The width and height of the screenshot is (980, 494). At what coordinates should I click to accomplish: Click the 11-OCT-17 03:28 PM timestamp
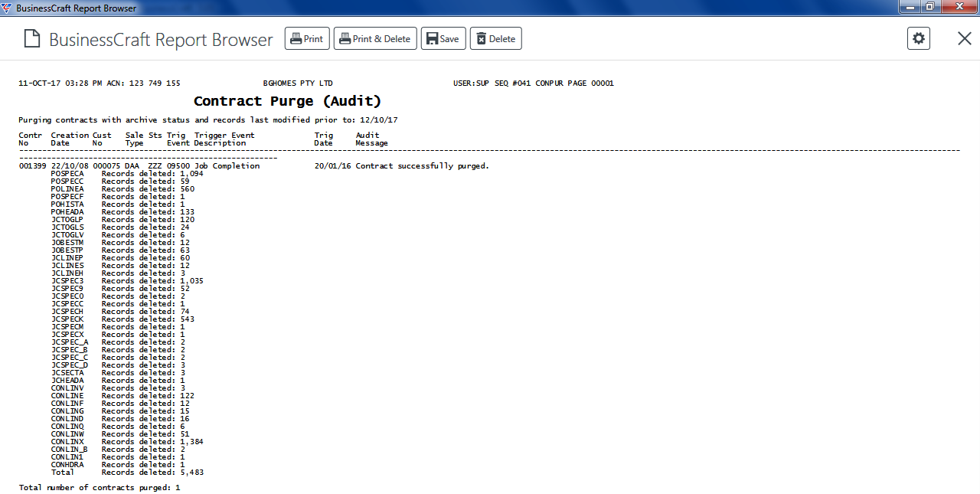tap(60, 83)
